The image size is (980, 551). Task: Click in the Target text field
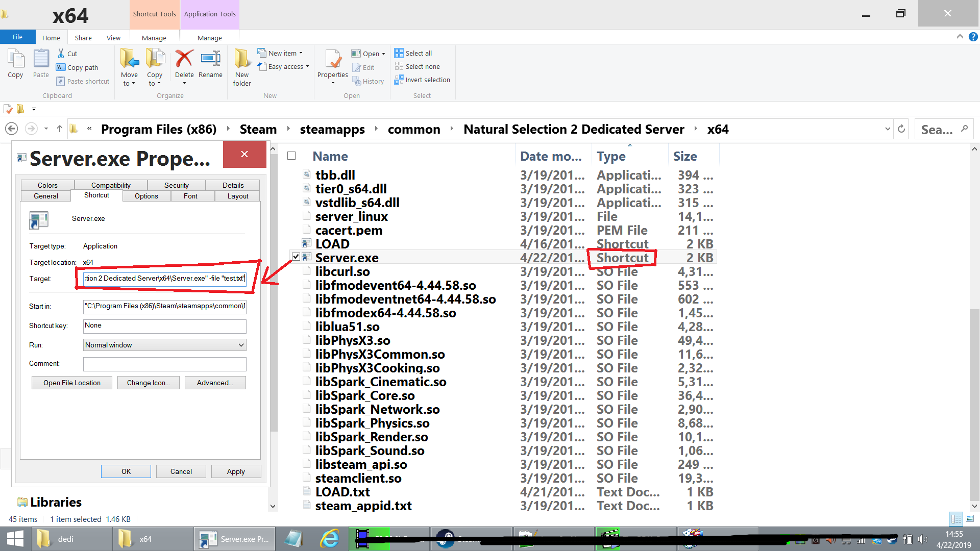click(x=164, y=279)
